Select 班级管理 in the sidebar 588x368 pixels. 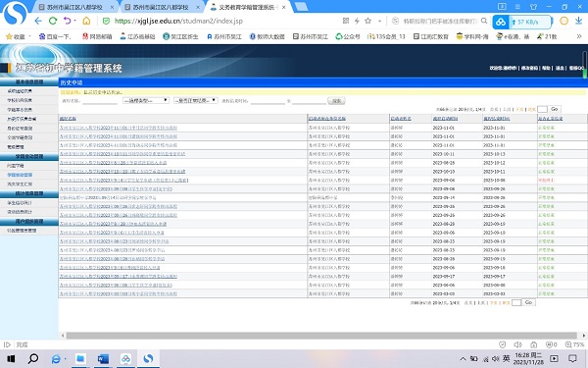pyautogui.click(x=16, y=147)
